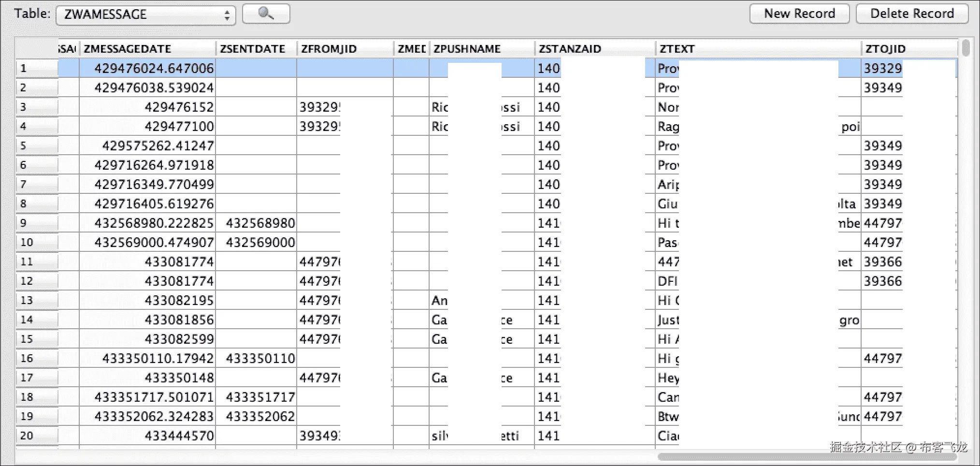Image resolution: width=980 pixels, height=466 pixels.
Task: Click cell value 433352062.324283
Action: point(147,416)
